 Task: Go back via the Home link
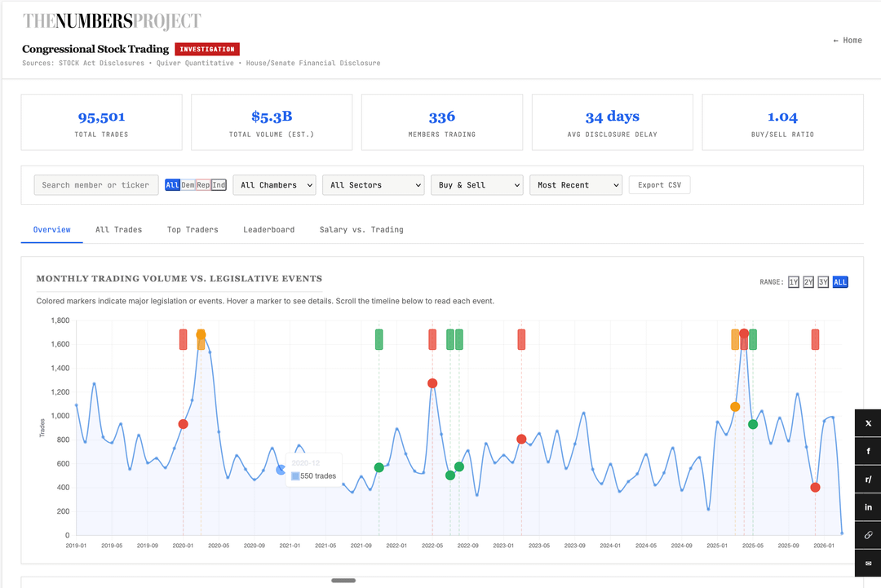click(x=848, y=40)
